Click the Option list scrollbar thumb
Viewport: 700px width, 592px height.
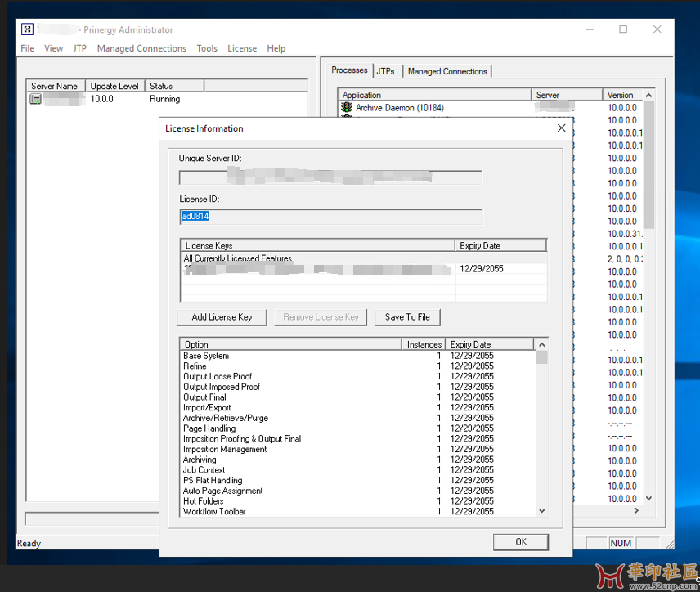(542, 357)
